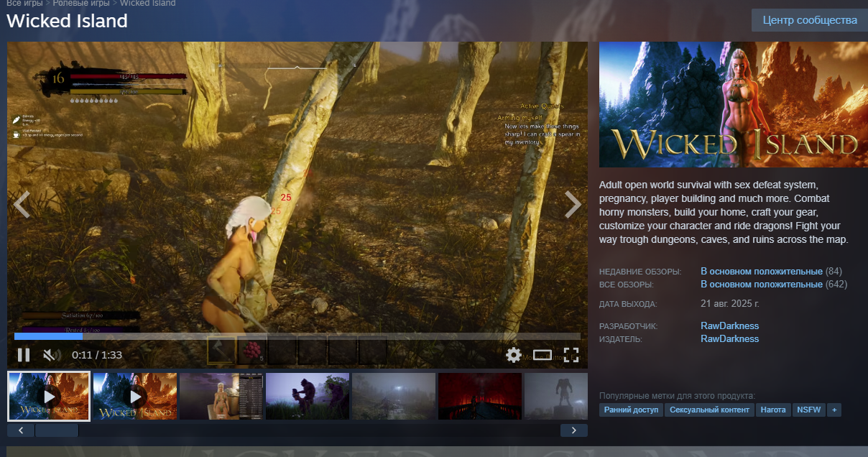Click the Wicked Island breadcrumb
The height and width of the screenshot is (457, 868).
click(148, 3)
